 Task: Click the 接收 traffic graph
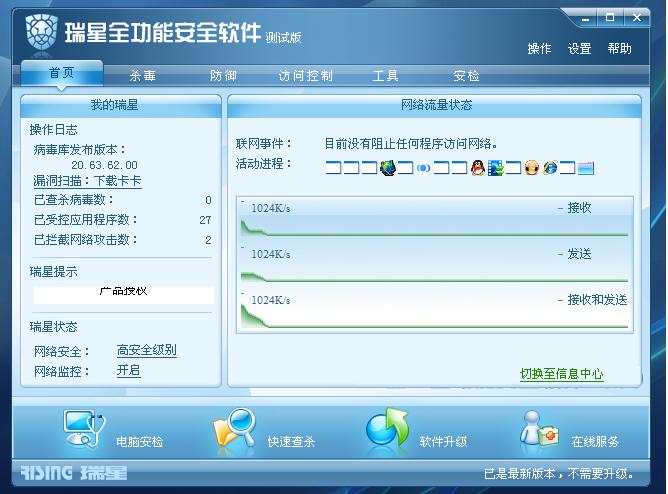click(435, 218)
